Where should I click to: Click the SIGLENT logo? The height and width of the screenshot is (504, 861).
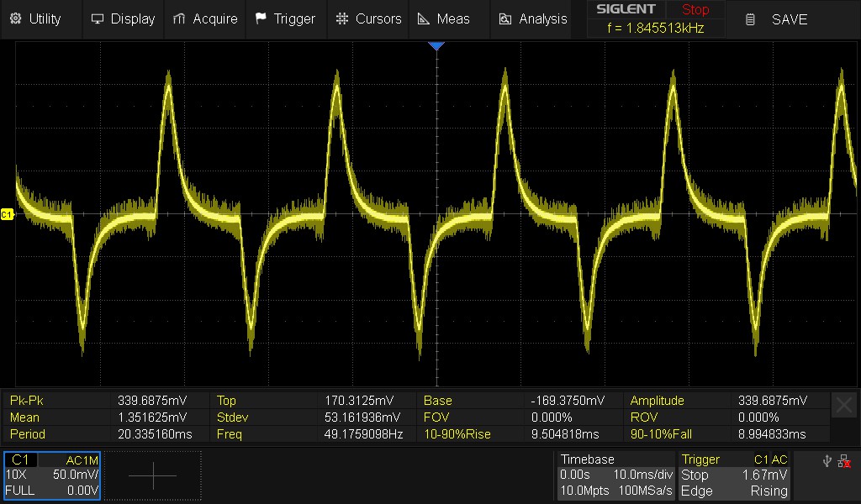click(x=626, y=9)
